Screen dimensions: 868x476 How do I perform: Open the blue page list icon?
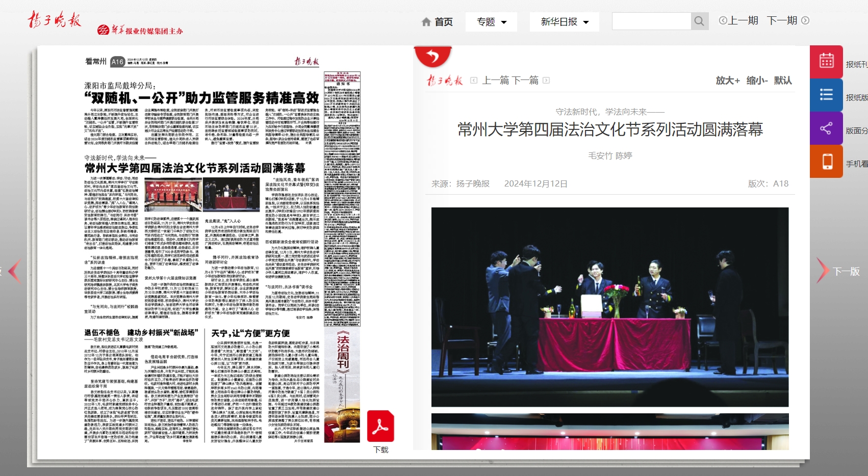click(826, 95)
